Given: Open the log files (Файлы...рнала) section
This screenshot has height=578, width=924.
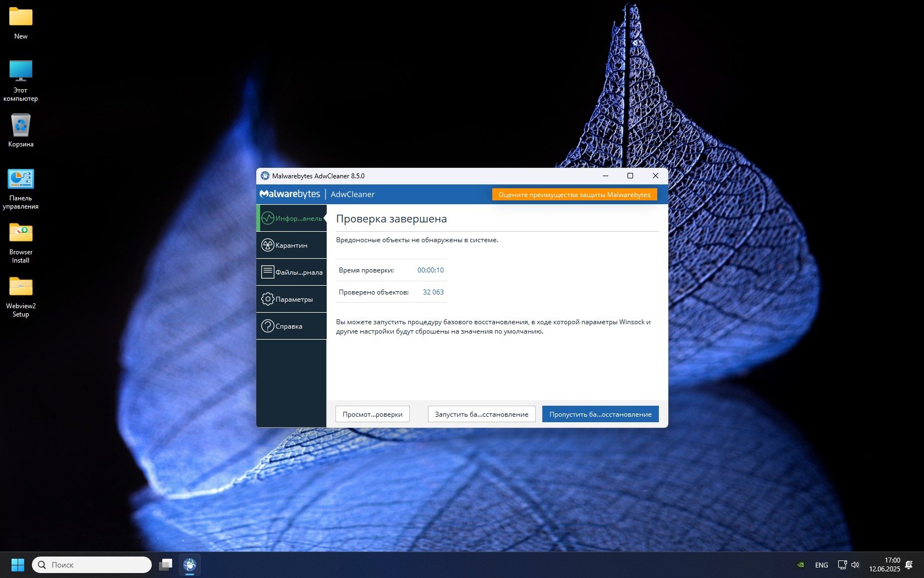Looking at the screenshot, I should click(x=291, y=272).
